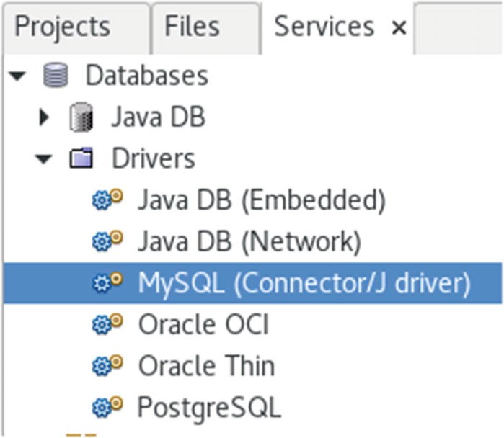Select the Java DB tree label
The height and width of the screenshot is (438, 504).
(158, 117)
